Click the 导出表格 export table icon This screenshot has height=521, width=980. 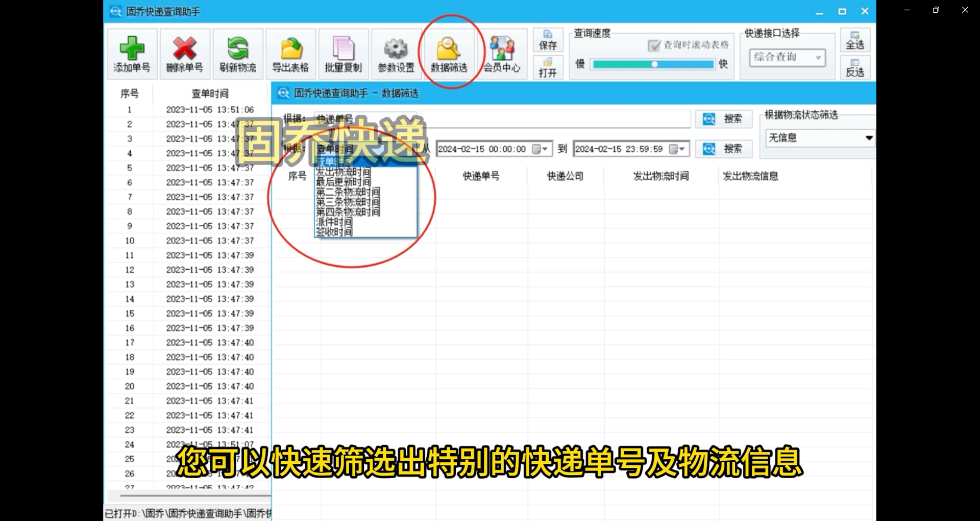tap(290, 54)
